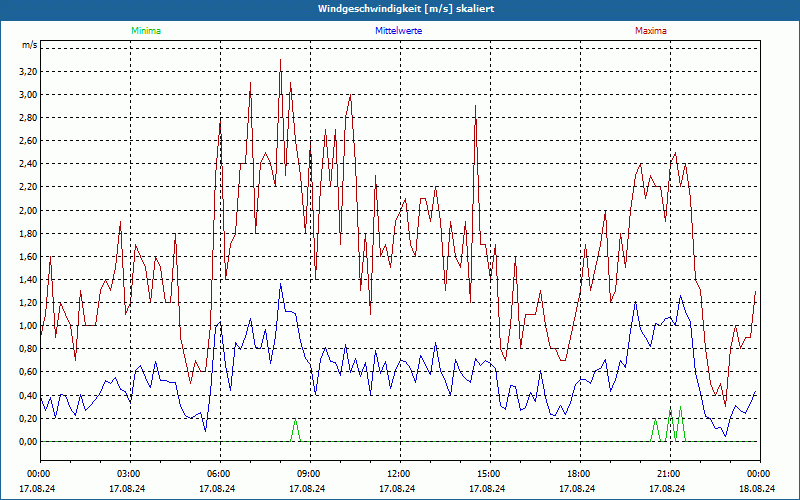This screenshot has height=500, width=800.
Task: Click the 12:00 time axis label
Action: click(401, 474)
